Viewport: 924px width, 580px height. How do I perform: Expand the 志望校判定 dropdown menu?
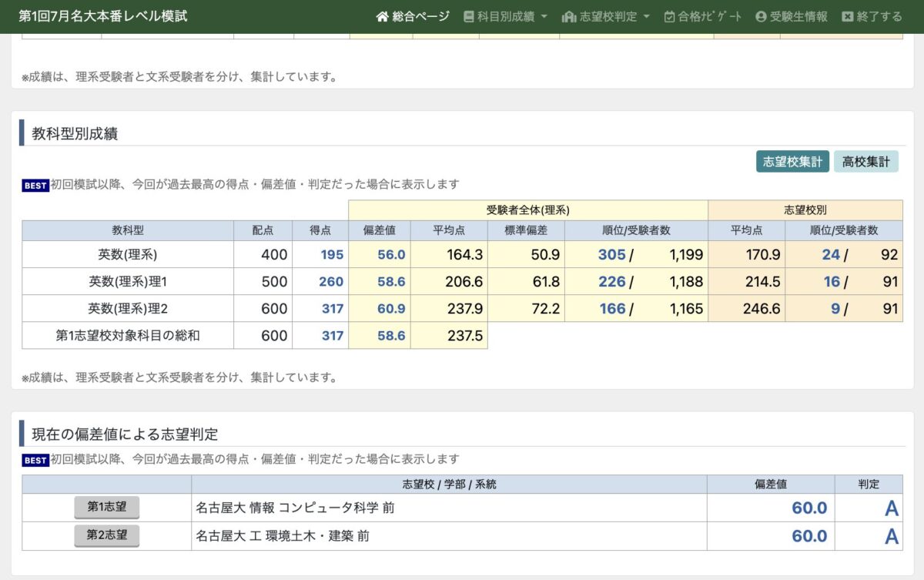pos(606,16)
